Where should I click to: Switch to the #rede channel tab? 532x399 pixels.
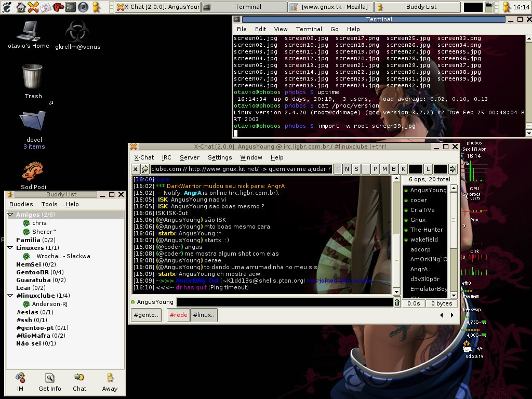point(179,315)
